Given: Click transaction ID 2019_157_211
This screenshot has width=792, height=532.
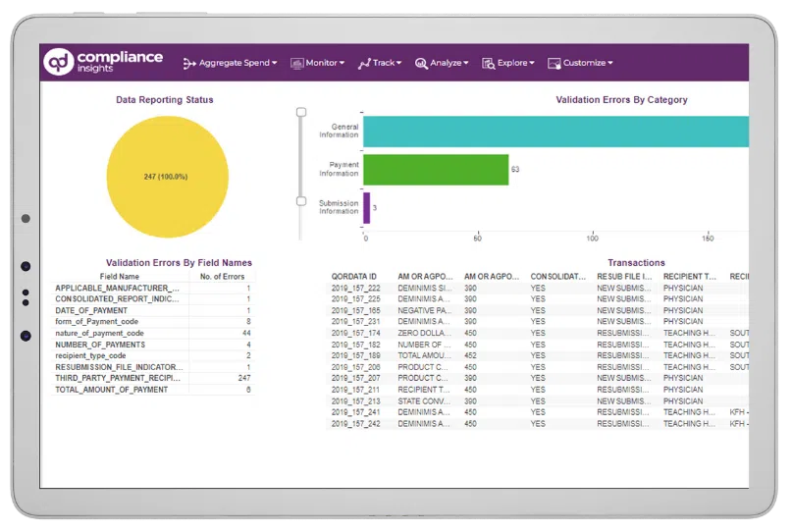Looking at the screenshot, I should (x=355, y=390).
